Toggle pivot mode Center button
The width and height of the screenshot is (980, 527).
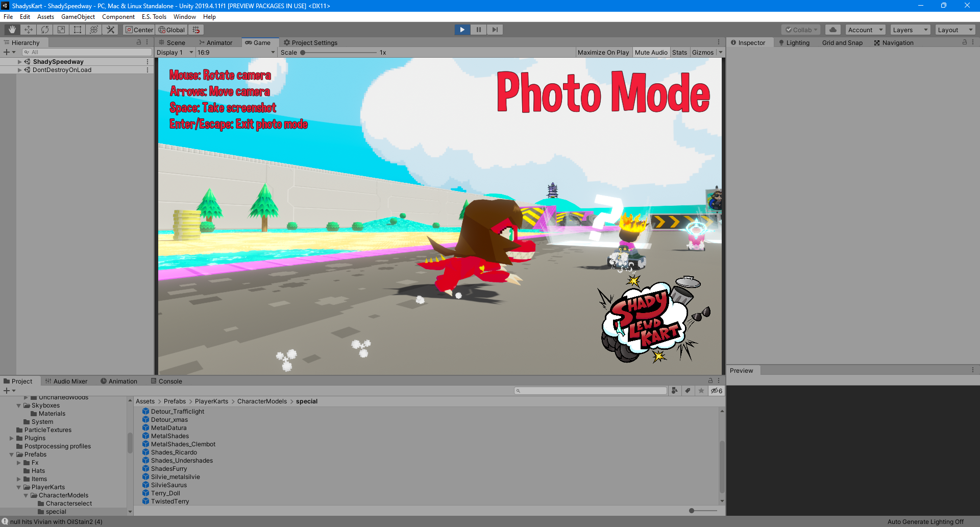pyautogui.click(x=139, y=30)
